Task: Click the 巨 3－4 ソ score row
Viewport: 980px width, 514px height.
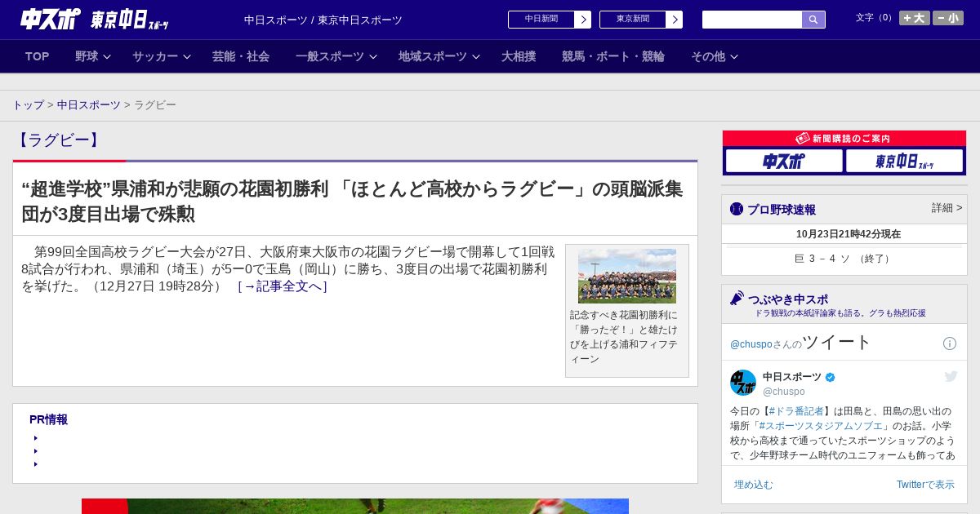Action: pyautogui.click(x=844, y=259)
